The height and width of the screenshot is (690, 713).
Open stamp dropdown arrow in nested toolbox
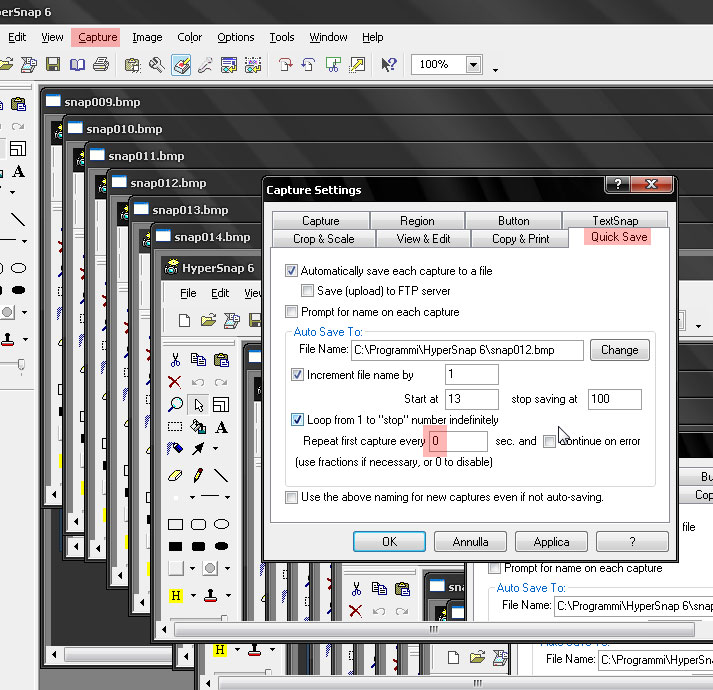click(x=228, y=595)
